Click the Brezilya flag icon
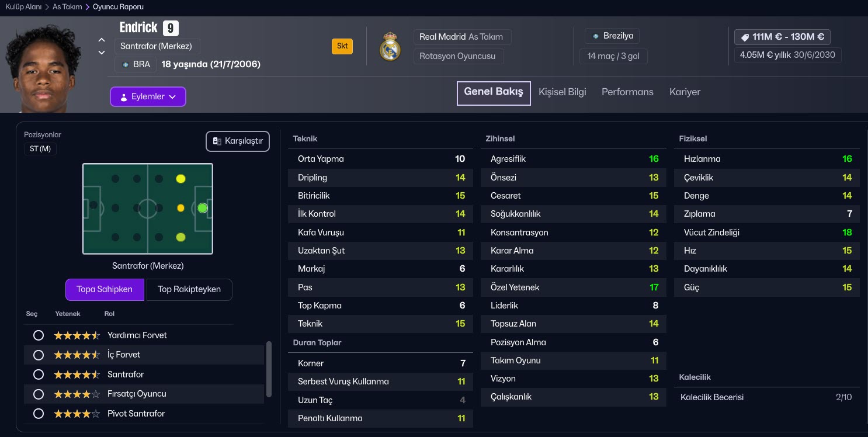 (595, 36)
